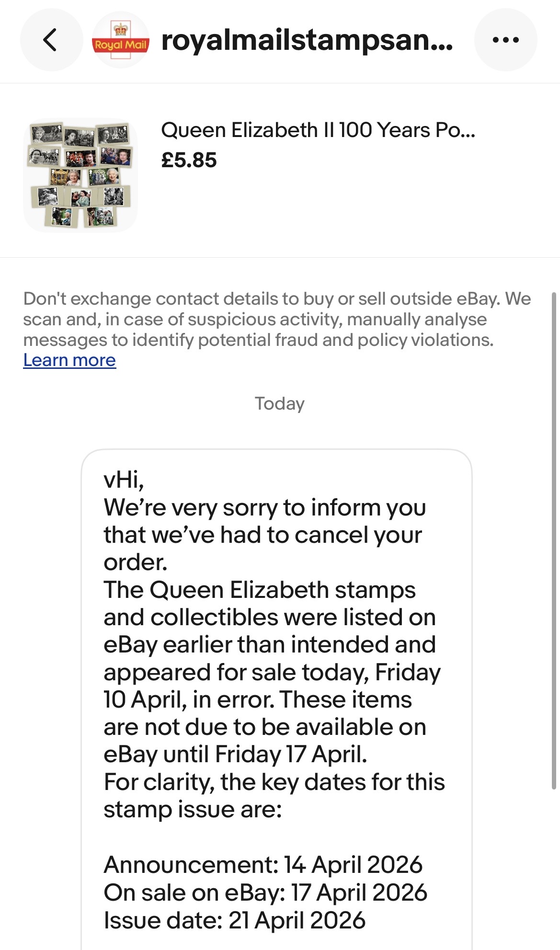Follow the Learn more link
This screenshot has width=560, height=950.
pos(69,360)
